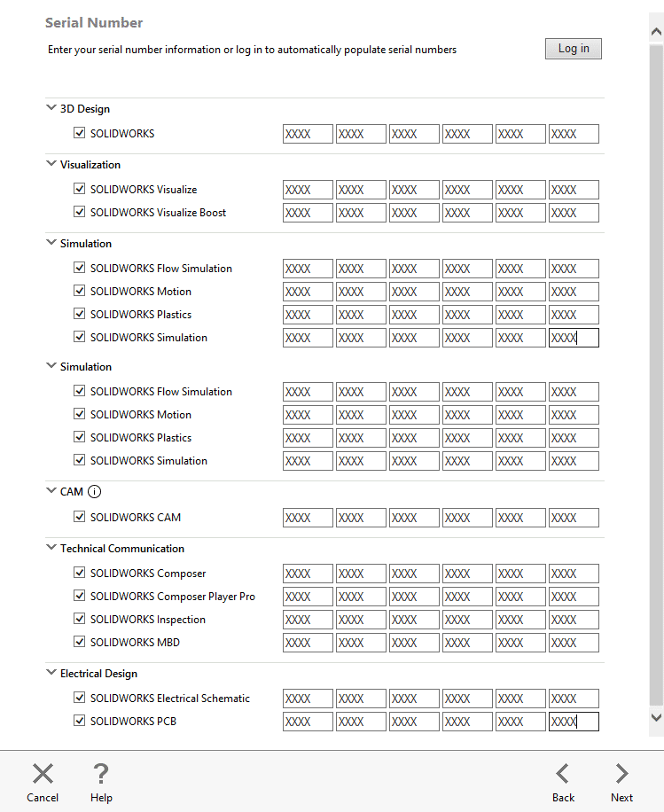Click first serial field for SOLIDWORKS Inspection
This screenshot has height=812, width=664.
[308, 620]
